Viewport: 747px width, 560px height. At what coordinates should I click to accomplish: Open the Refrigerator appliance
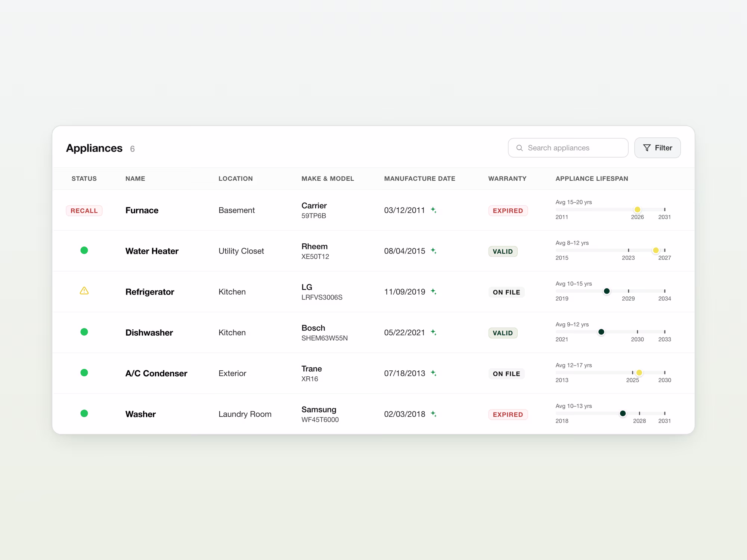click(x=150, y=292)
